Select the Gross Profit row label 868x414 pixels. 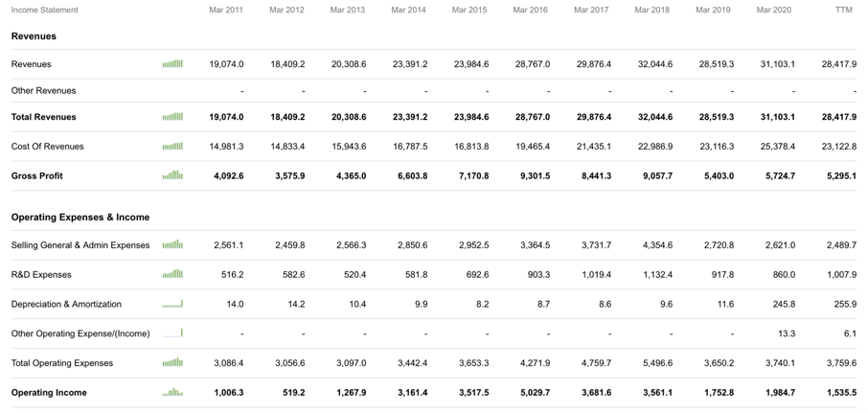37,176
